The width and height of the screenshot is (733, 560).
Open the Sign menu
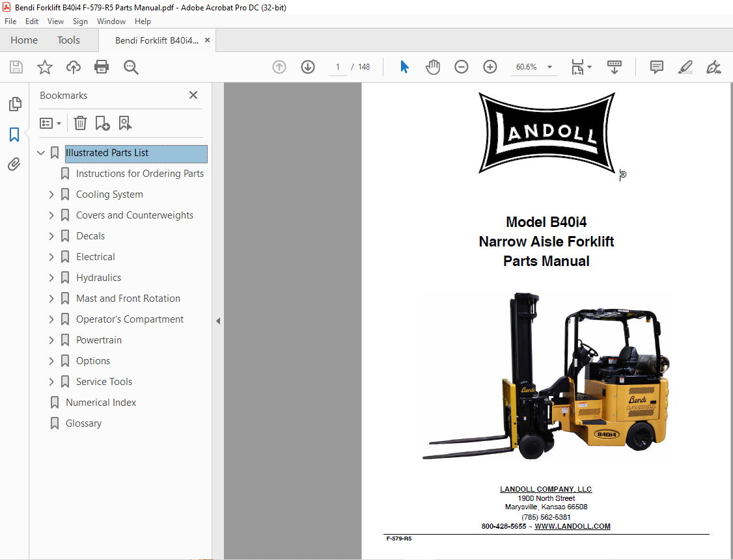tap(81, 21)
